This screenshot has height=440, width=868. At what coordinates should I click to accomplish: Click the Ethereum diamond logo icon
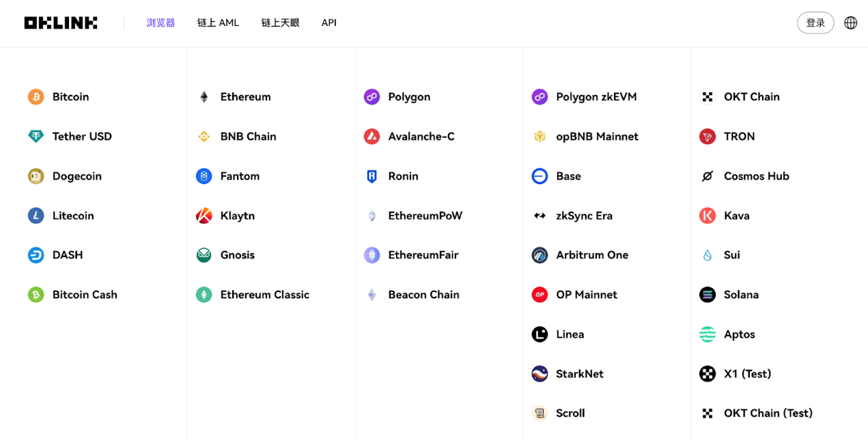[204, 97]
